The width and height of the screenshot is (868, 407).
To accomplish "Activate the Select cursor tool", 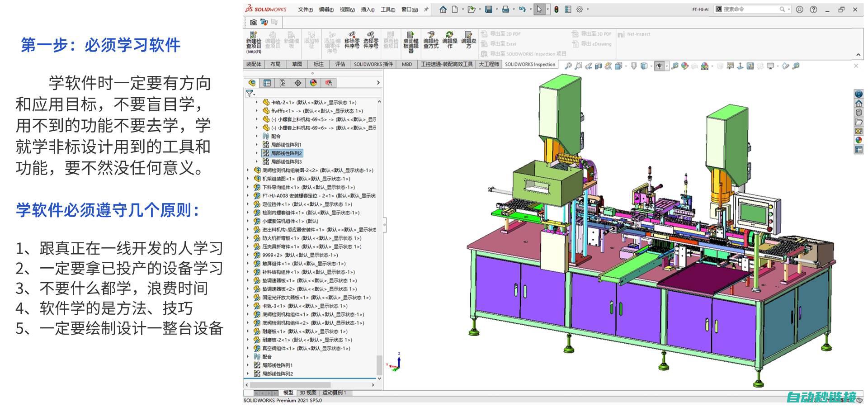I will 539,9.
